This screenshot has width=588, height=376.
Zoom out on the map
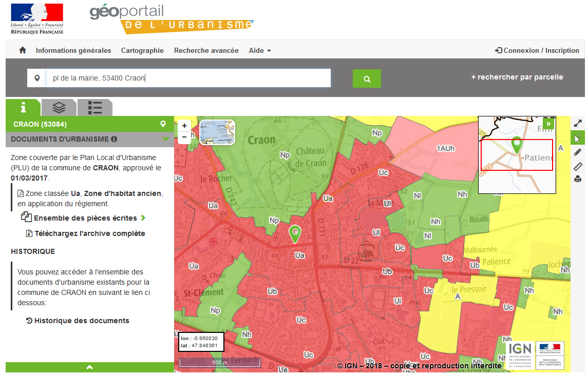[184, 137]
